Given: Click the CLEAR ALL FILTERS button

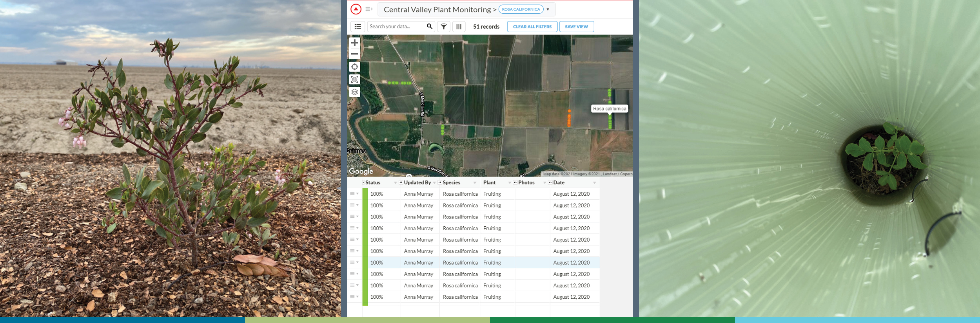Looking at the screenshot, I should click(x=532, y=27).
